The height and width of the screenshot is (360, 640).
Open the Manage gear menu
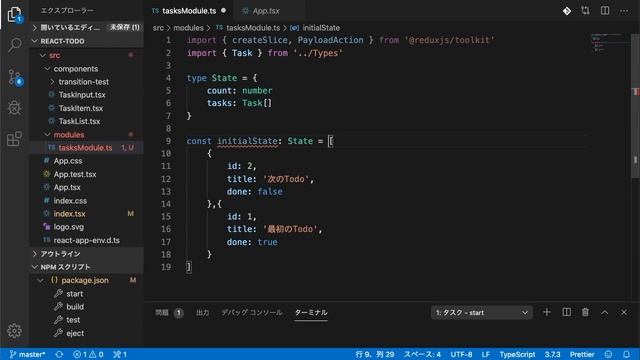coord(14,331)
